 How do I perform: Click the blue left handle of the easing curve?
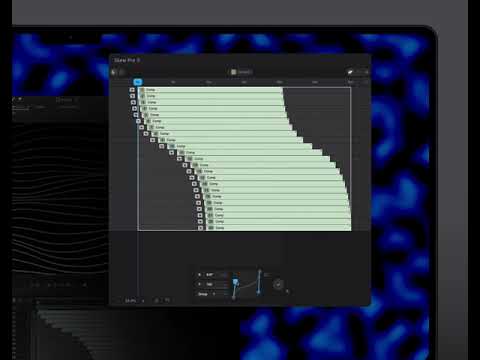[x=236, y=282]
